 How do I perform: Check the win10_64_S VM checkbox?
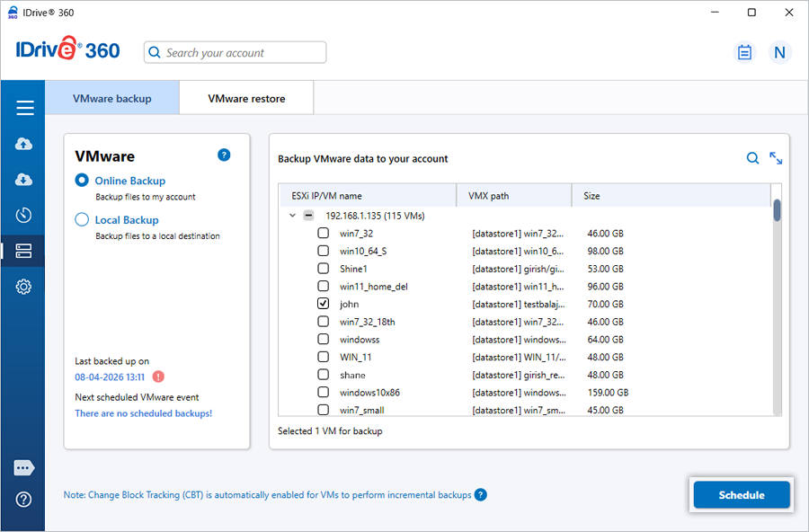point(323,250)
